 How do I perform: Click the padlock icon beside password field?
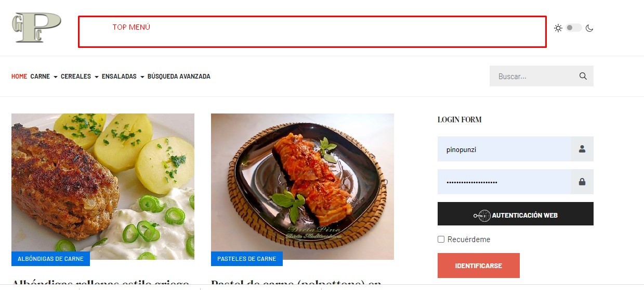point(582,182)
